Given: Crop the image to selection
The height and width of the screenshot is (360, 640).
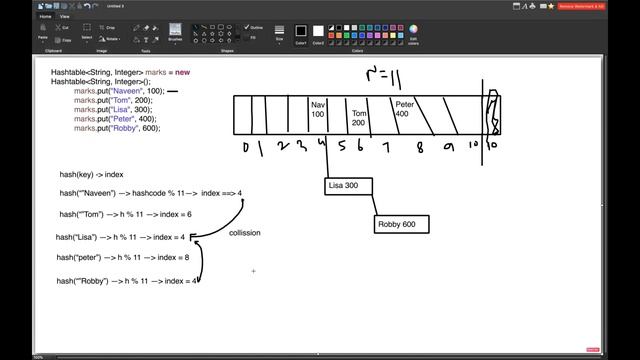Looking at the screenshot, I should (107, 27).
